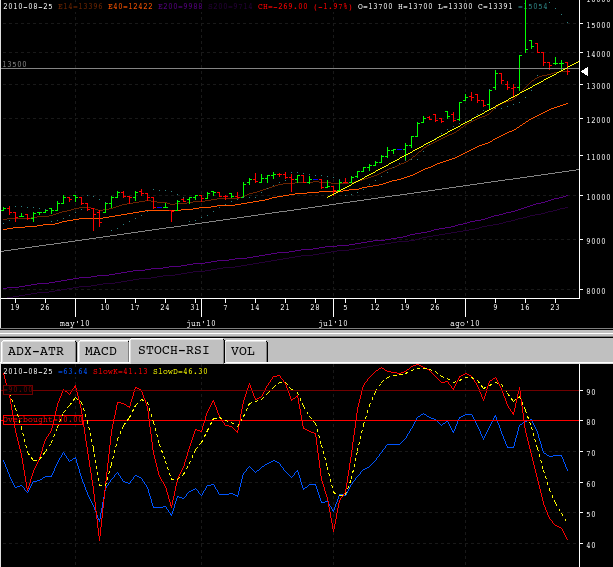Image resolution: width=613 pixels, height=567 pixels.
Task: Click the ago'10 label on time axis
Action: coord(464,323)
